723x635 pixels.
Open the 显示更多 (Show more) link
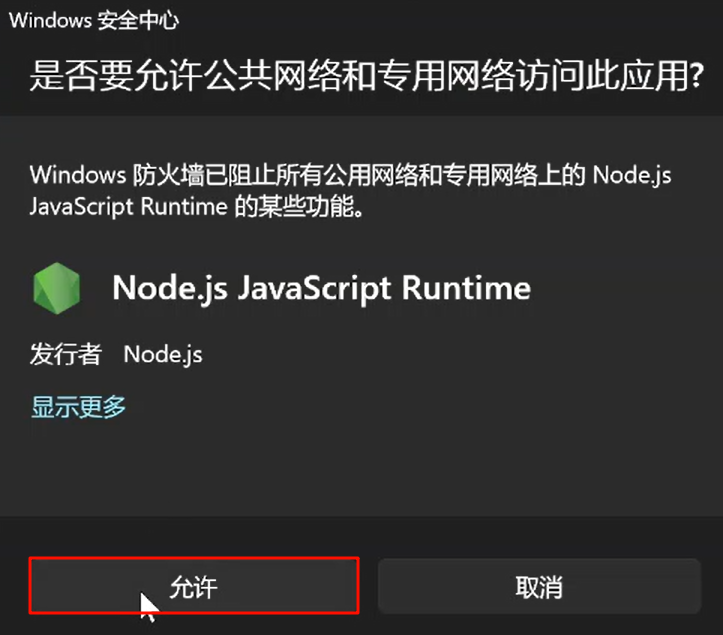tap(78, 407)
